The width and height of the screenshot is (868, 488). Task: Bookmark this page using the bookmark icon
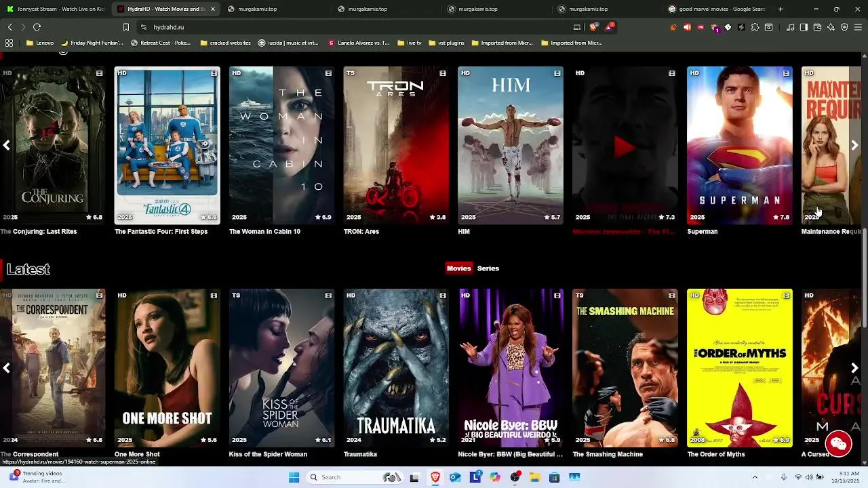125,27
